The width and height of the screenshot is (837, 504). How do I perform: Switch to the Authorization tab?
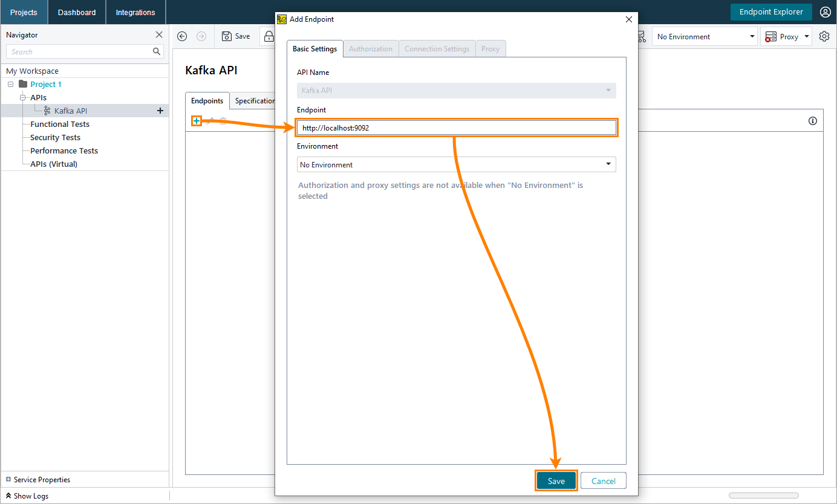pyautogui.click(x=371, y=48)
